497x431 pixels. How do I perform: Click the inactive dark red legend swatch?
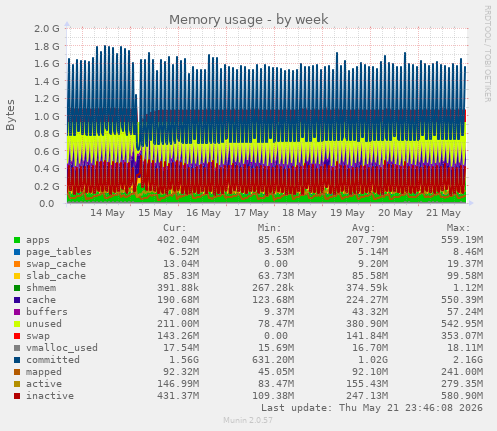click(x=17, y=396)
